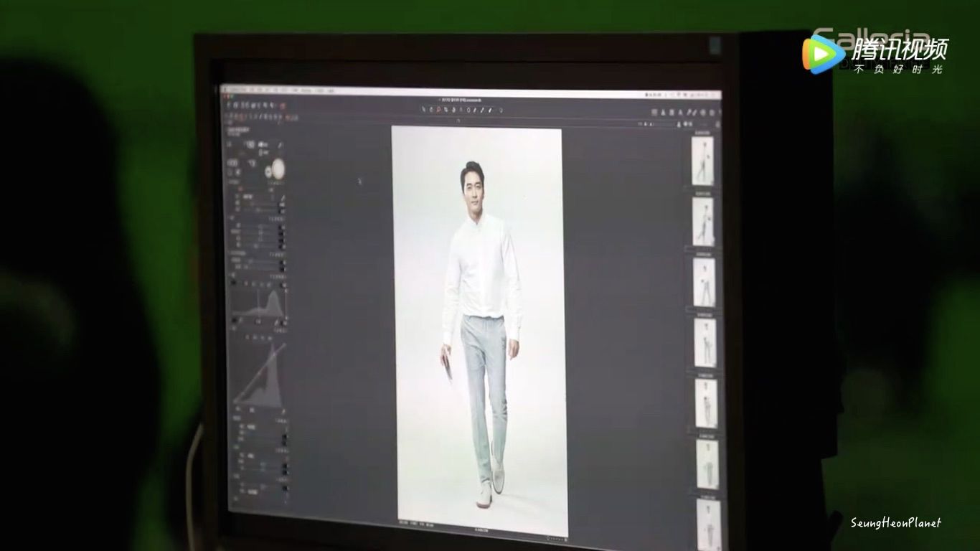Click the red icon in top-left toolbar

[x=283, y=106]
